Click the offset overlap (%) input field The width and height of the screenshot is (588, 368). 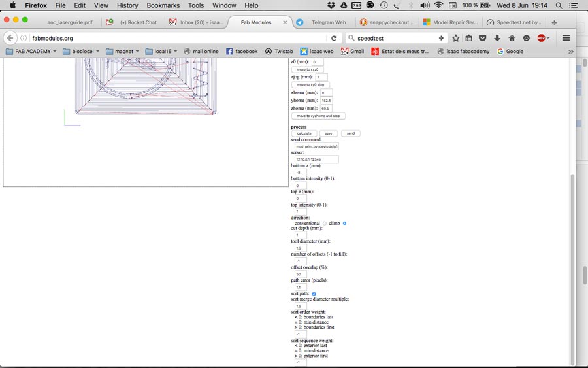coord(301,274)
